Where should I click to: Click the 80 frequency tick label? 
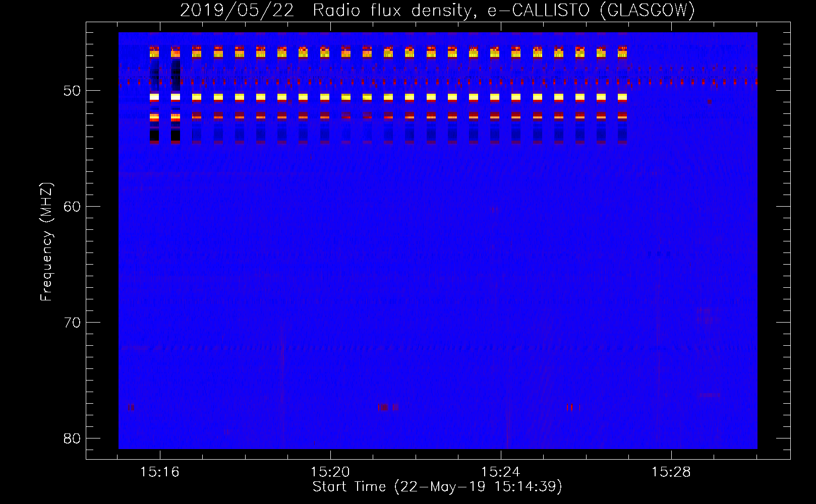72,438
